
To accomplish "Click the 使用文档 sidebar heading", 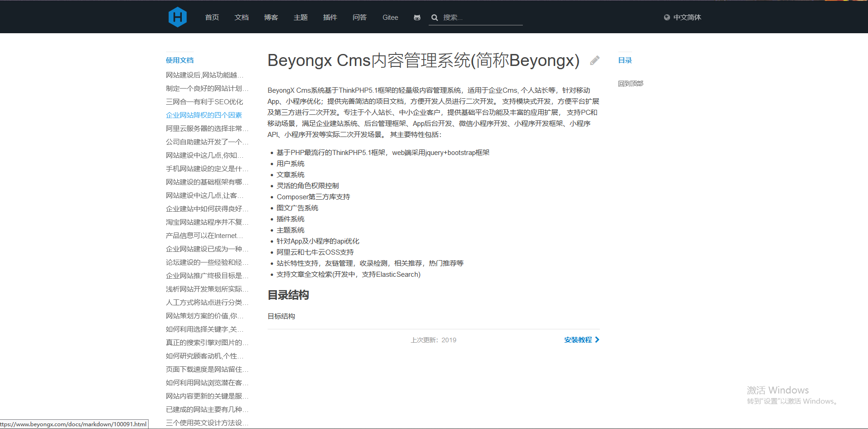I will click(180, 60).
